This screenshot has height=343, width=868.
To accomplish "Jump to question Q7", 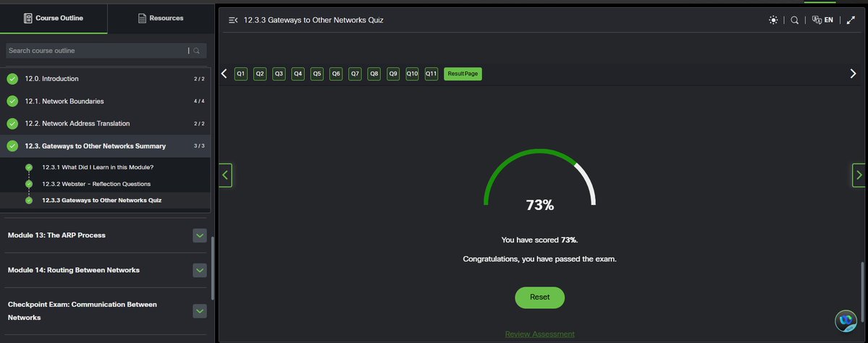I will point(355,74).
